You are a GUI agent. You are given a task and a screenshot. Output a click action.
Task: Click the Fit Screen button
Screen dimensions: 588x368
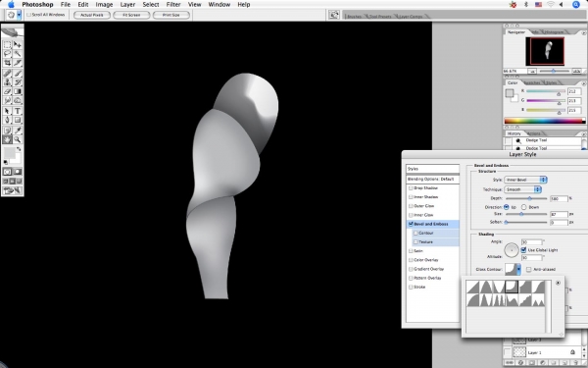[131, 15]
